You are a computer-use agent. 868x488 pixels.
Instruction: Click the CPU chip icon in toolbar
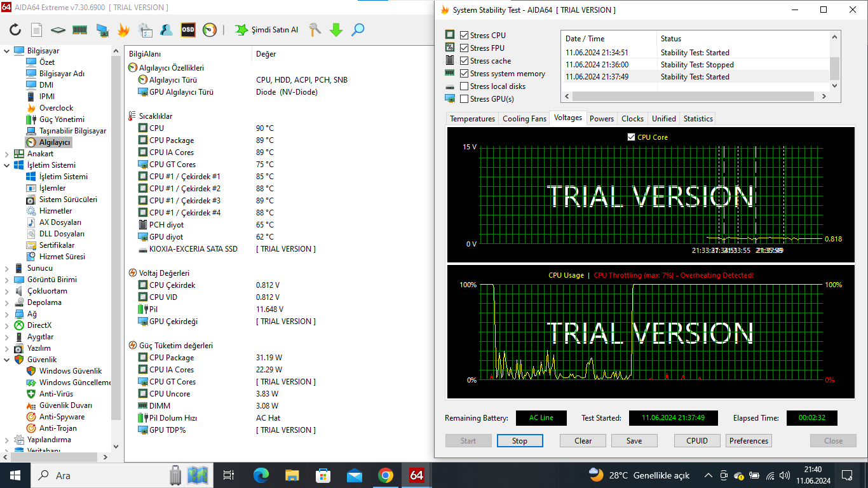coord(58,30)
